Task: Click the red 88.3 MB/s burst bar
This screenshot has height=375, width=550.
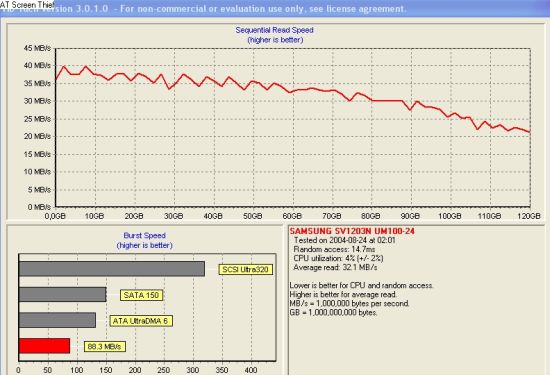Action: (45, 346)
